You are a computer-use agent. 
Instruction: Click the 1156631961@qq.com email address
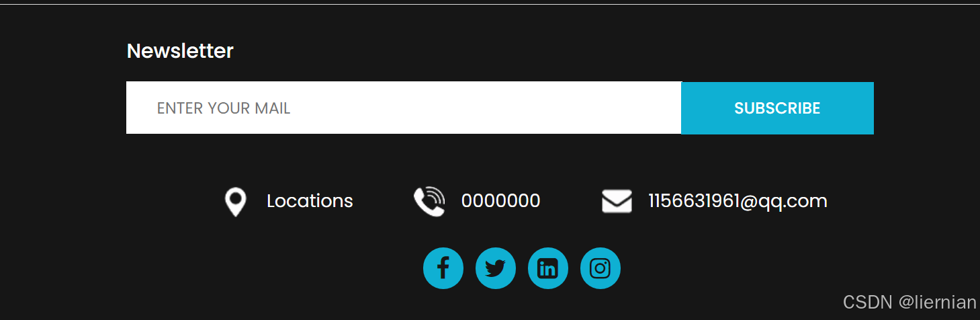click(x=738, y=201)
